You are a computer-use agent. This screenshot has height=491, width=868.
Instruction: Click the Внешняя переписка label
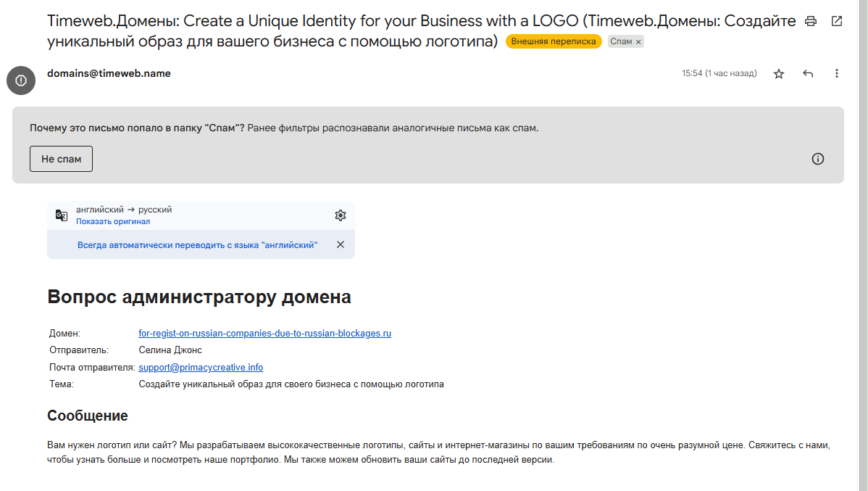tap(554, 41)
